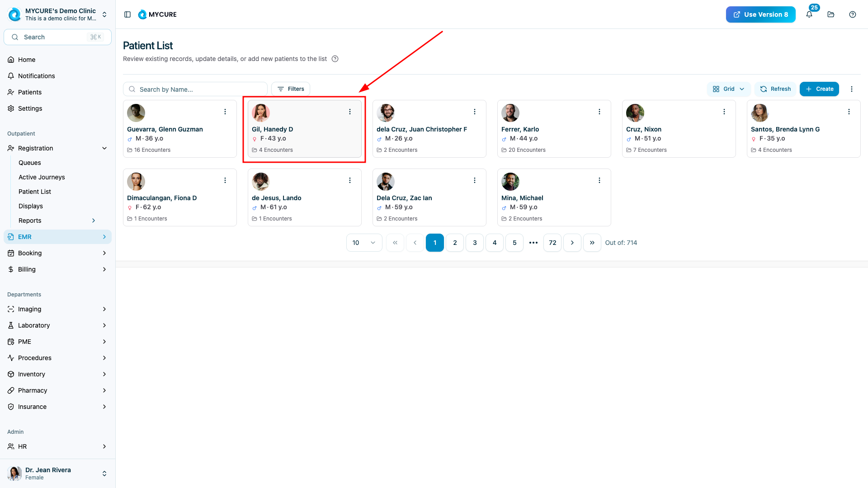Open the Grid view dropdown

coord(728,89)
